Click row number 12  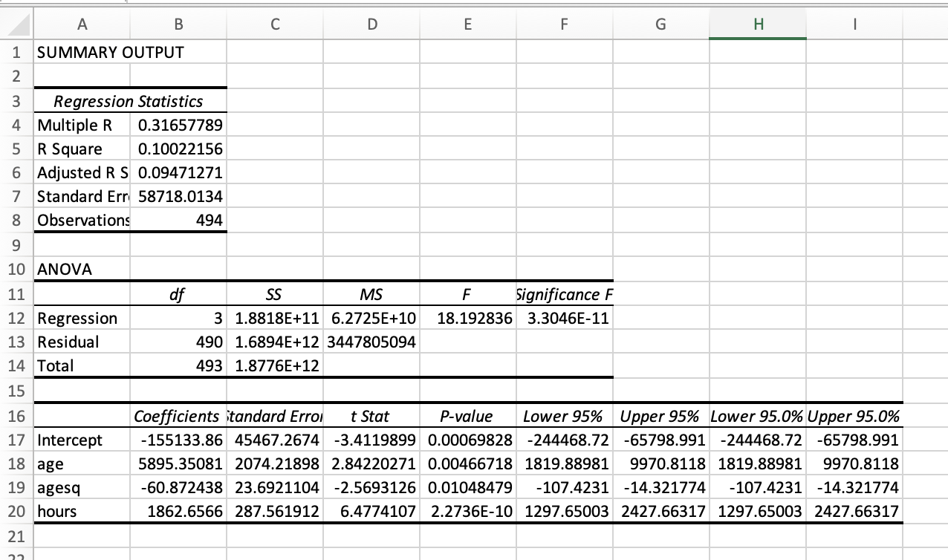click(16, 318)
